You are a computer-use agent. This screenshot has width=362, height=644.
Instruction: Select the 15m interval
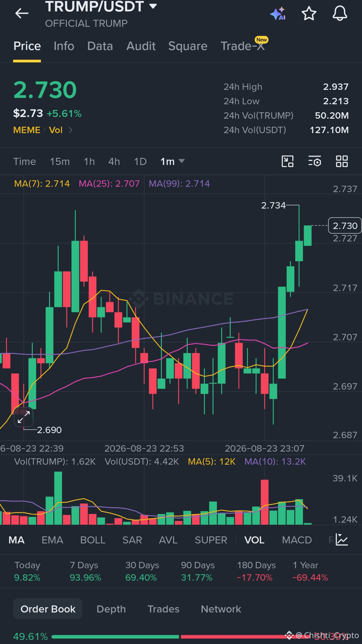[60, 161]
